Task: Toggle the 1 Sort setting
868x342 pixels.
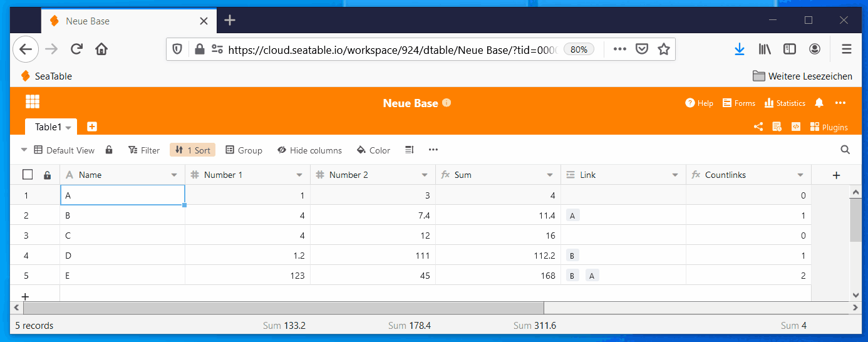Action: tap(192, 150)
